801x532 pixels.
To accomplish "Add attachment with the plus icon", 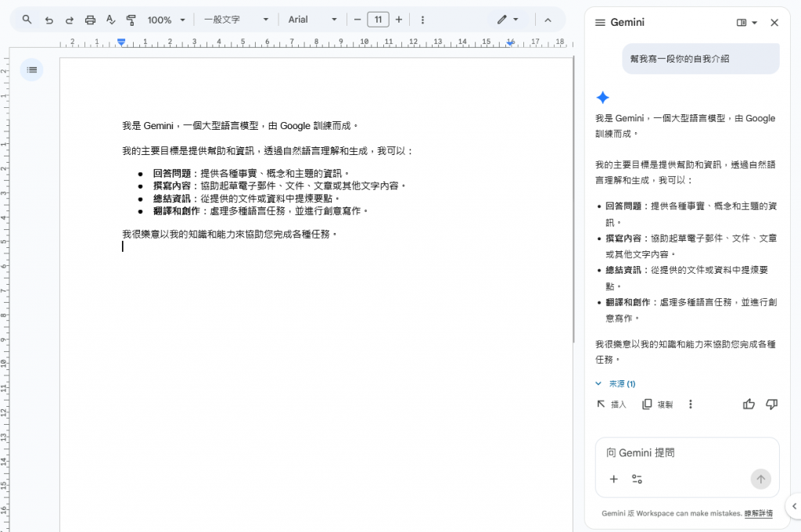I will click(613, 479).
